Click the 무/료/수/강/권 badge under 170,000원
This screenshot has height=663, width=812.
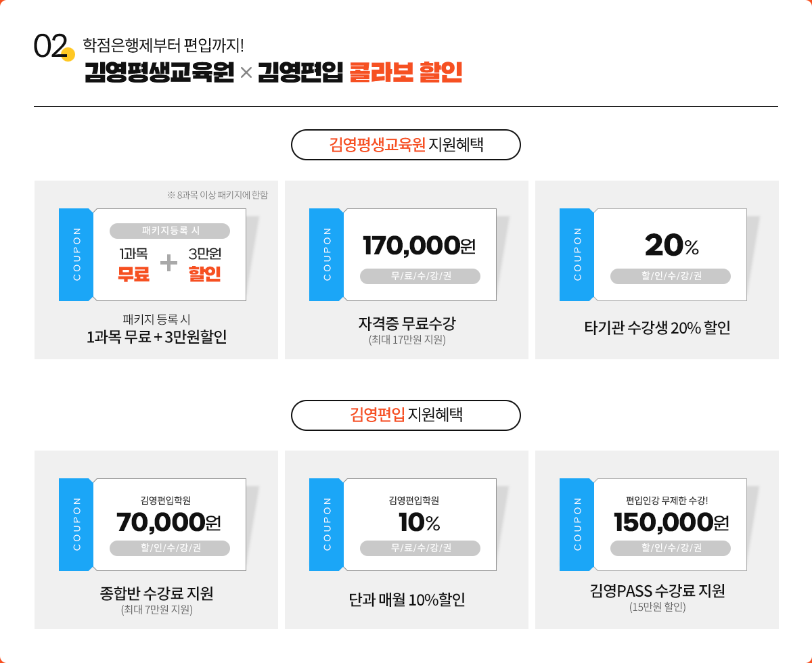click(x=420, y=276)
